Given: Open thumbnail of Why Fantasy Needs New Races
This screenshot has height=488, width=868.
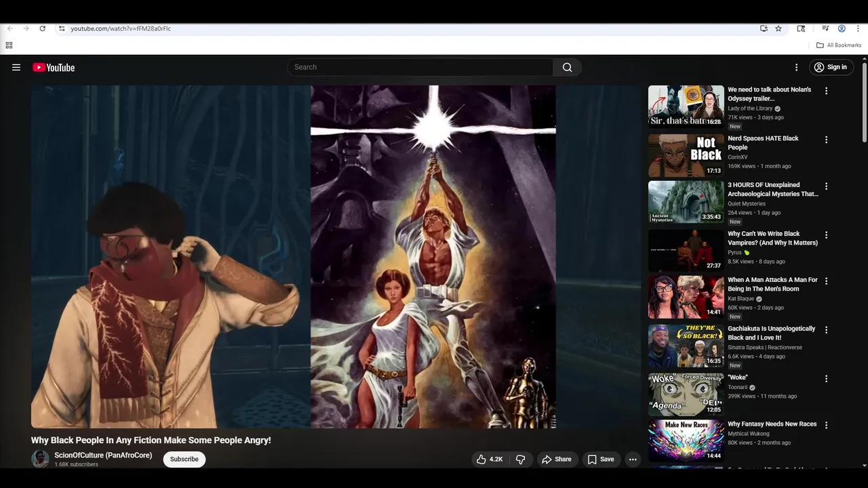Looking at the screenshot, I should [686, 441].
